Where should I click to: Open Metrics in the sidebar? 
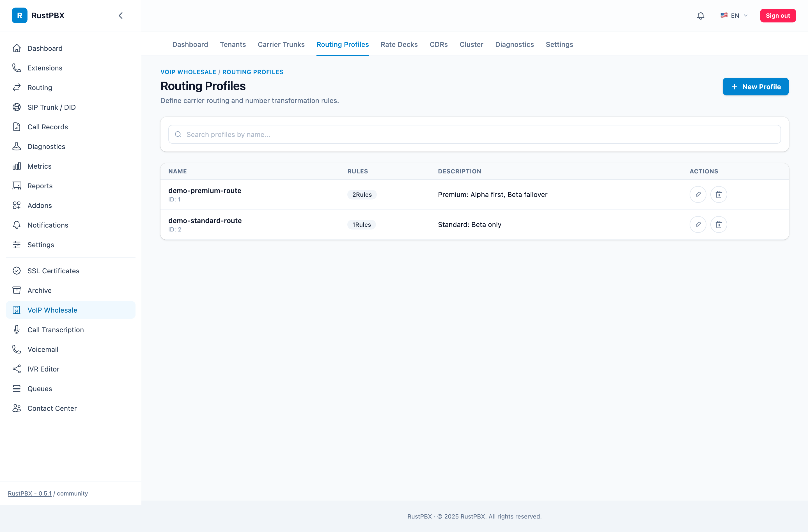[71, 166]
